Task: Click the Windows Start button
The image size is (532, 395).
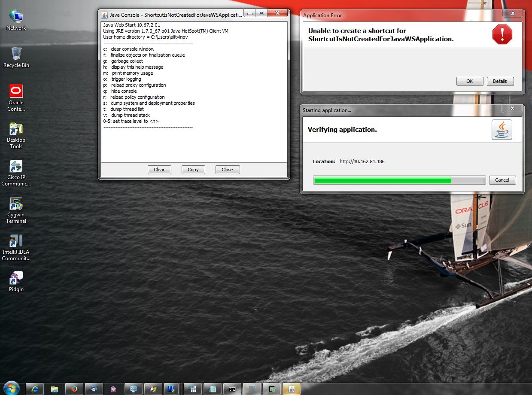Action: (11, 388)
